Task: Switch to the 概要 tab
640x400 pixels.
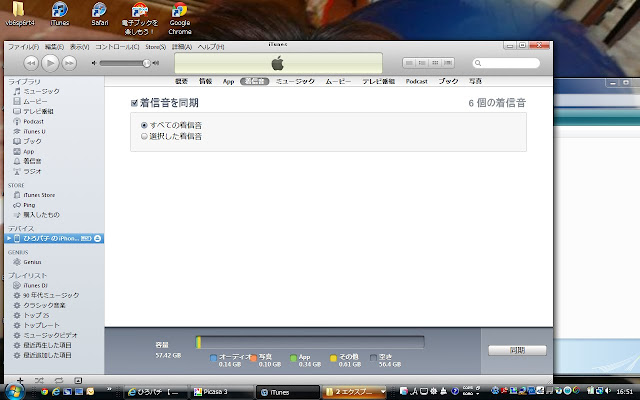Action: tap(181, 81)
